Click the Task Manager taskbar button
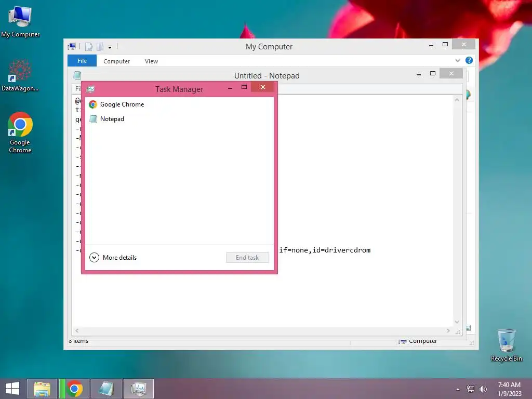The width and height of the screenshot is (532, 399). [138, 389]
